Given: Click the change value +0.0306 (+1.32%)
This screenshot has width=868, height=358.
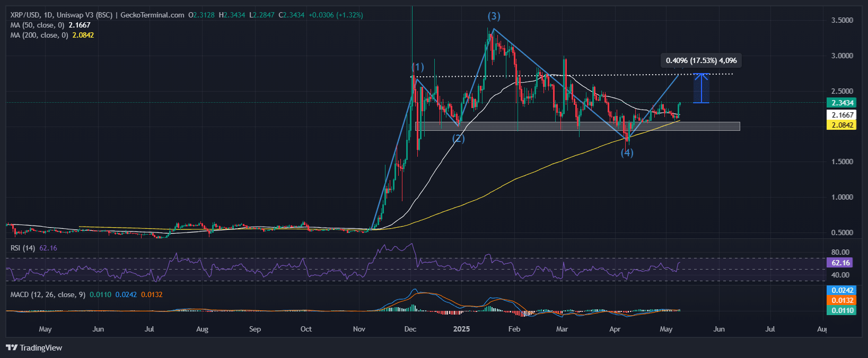Looking at the screenshot, I should coord(336,15).
